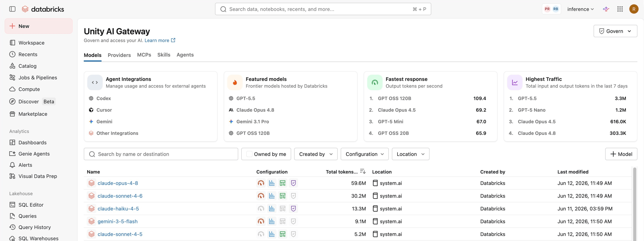Image resolution: width=644 pixels, height=241 pixels.
Task: Switch to the MCPs tab
Action: 144,55
